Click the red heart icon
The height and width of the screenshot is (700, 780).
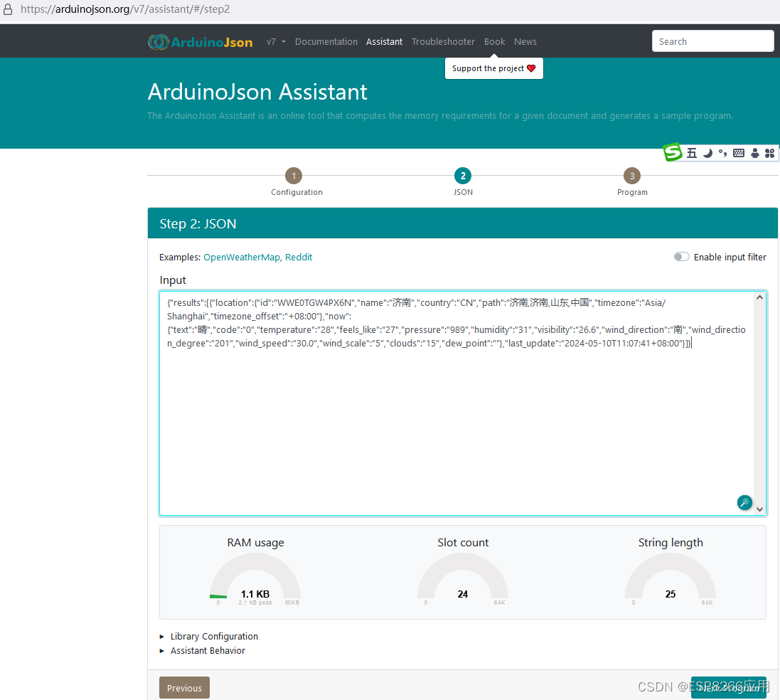point(531,68)
